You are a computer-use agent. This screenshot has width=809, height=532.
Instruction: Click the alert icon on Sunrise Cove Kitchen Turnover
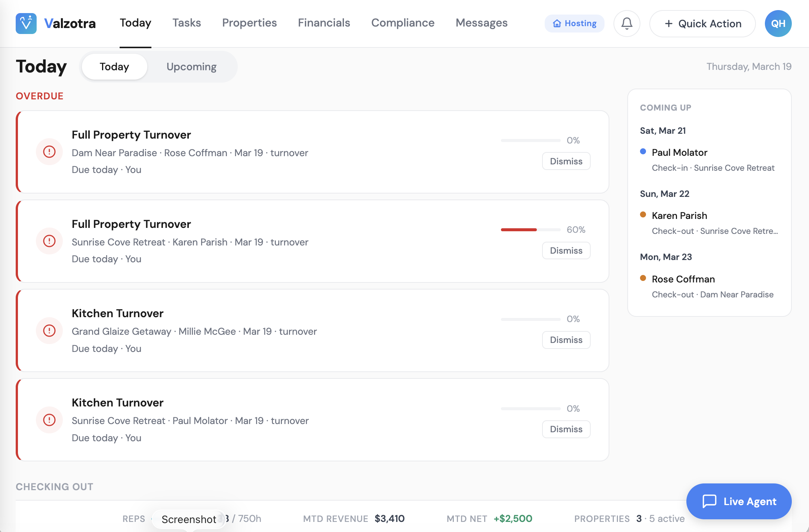[49, 420]
